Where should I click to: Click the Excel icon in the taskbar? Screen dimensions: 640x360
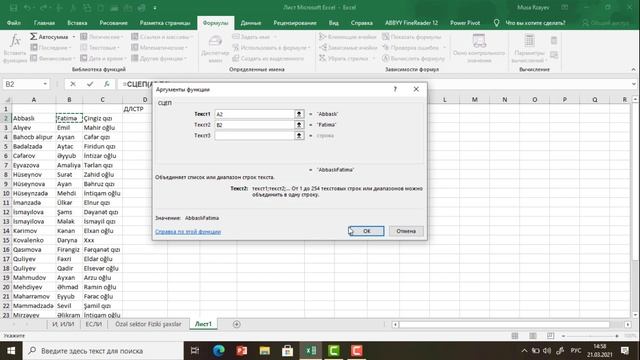pos(311,351)
